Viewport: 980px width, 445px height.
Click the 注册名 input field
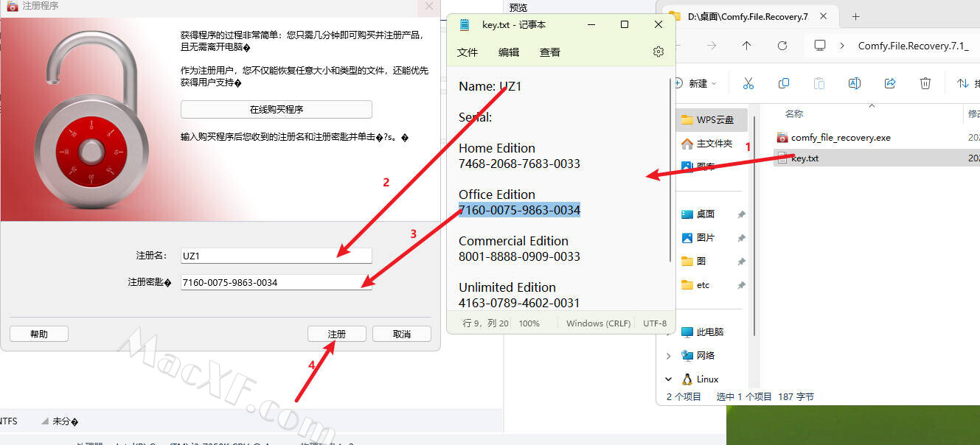(277, 256)
